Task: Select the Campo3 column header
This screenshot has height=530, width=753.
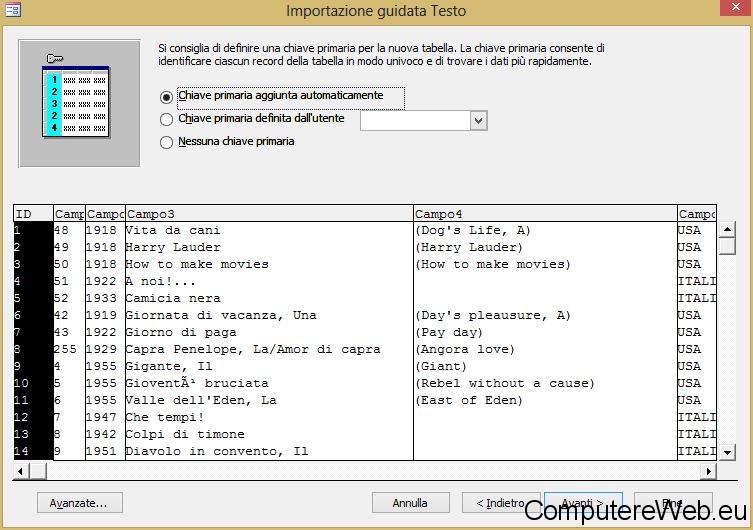Action: click(269, 214)
